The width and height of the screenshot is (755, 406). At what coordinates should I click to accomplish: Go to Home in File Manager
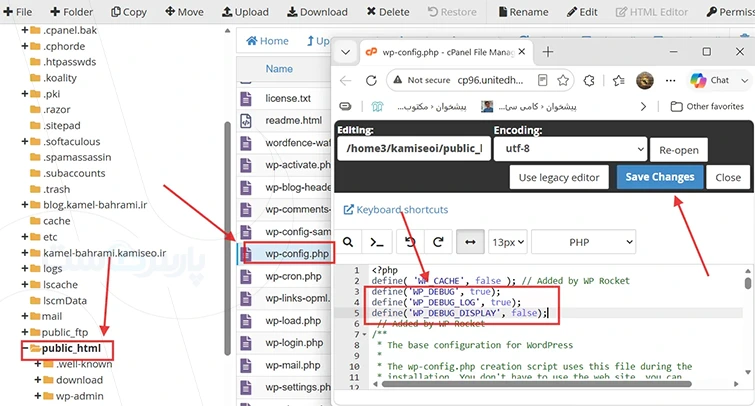pyautogui.click(x=267, y=41)
